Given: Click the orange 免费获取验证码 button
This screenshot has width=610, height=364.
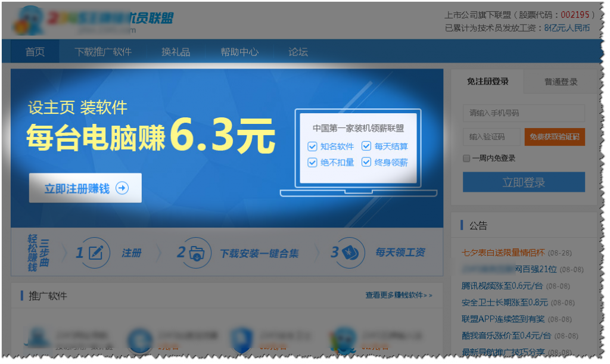Looking at the screenshot, I should 554,137.
